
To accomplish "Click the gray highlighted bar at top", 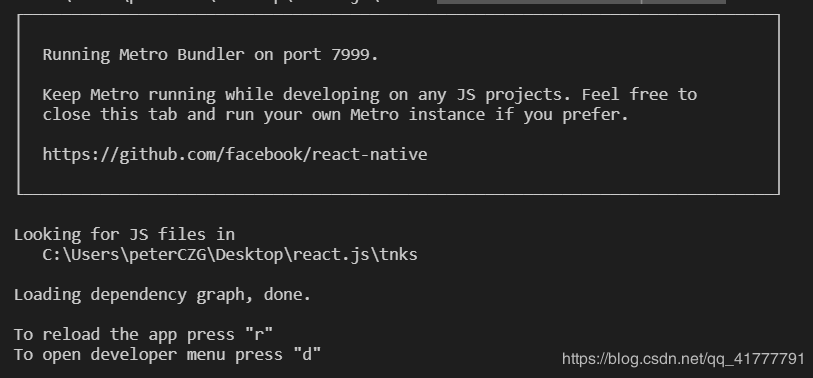I will [539, 2].
